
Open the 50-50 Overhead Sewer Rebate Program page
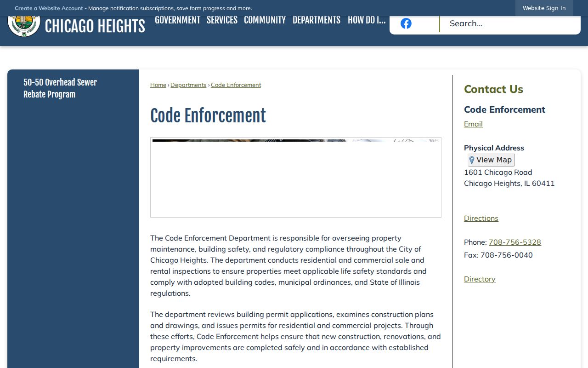click(x=60, y=88)
